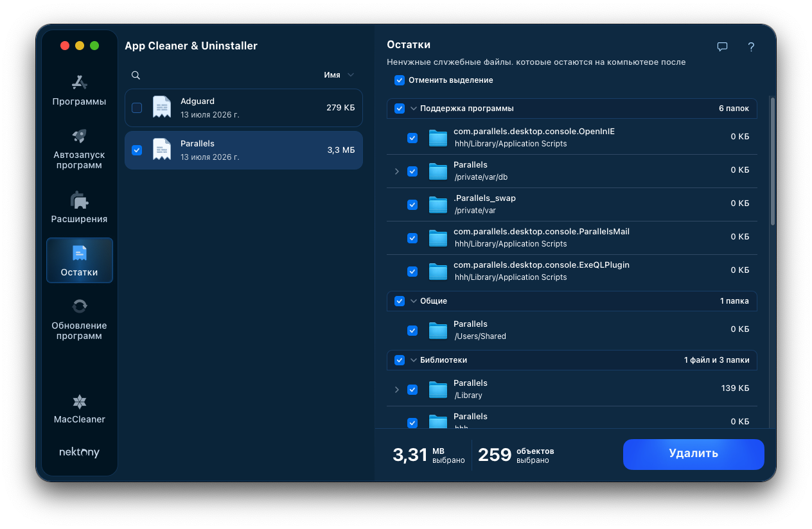
Task: Launch MacCleaner from sidebar icon
Action: click(x=80, y=402)
